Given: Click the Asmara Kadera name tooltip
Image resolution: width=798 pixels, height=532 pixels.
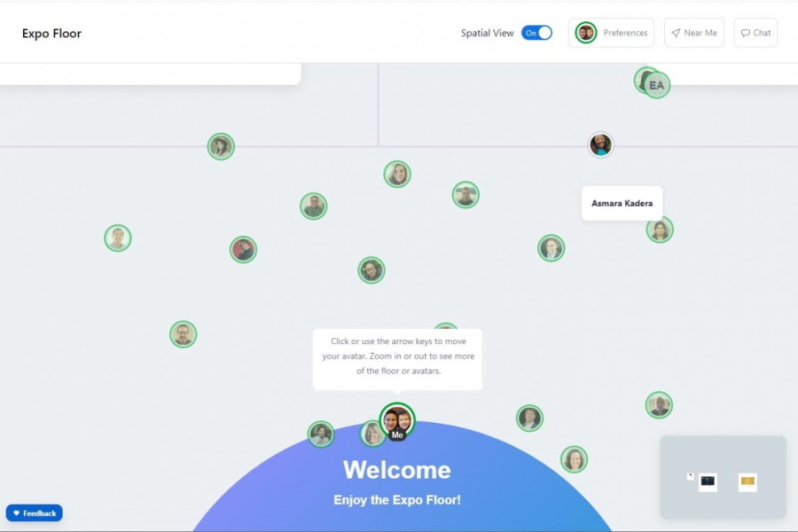Looking at the screenshot, I should tap(622, 203).
